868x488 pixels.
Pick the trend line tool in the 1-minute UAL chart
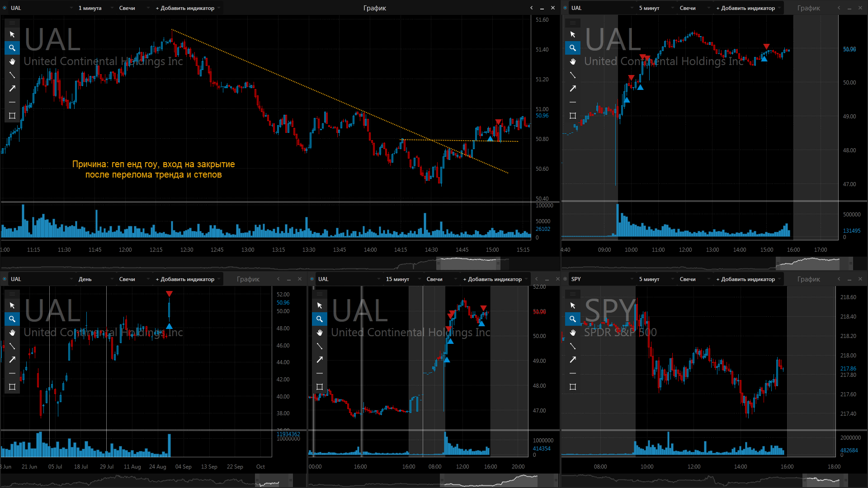pos(12,75)
